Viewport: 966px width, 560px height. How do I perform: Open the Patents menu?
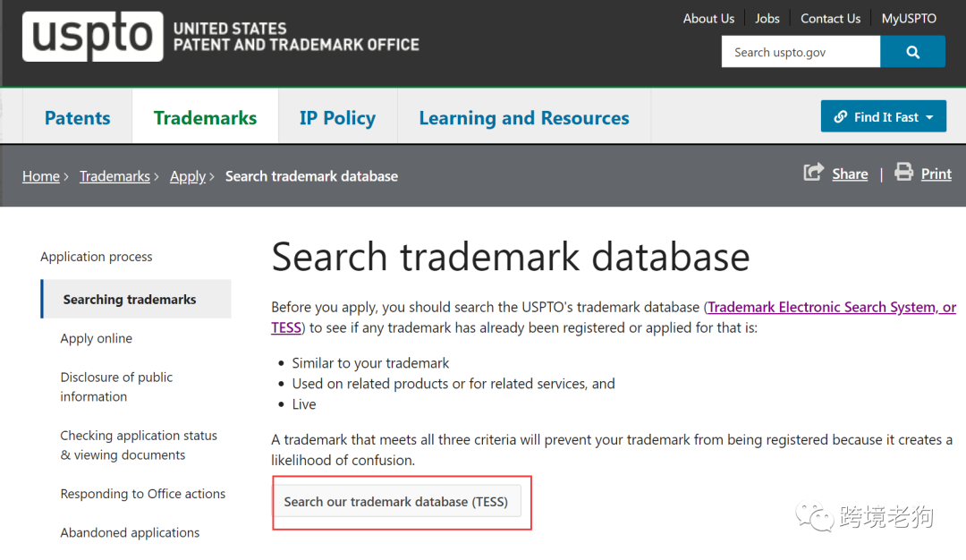(x=78, y=117)
